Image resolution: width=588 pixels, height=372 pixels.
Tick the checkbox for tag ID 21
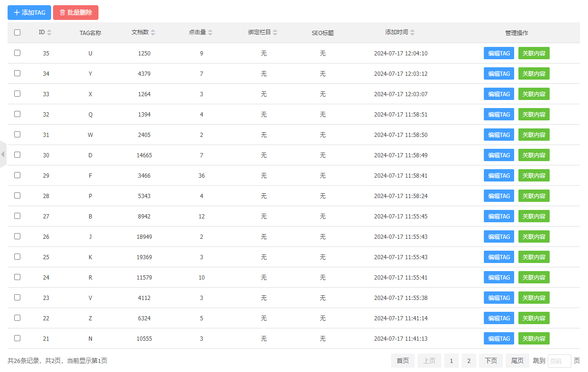coord(18,338)
